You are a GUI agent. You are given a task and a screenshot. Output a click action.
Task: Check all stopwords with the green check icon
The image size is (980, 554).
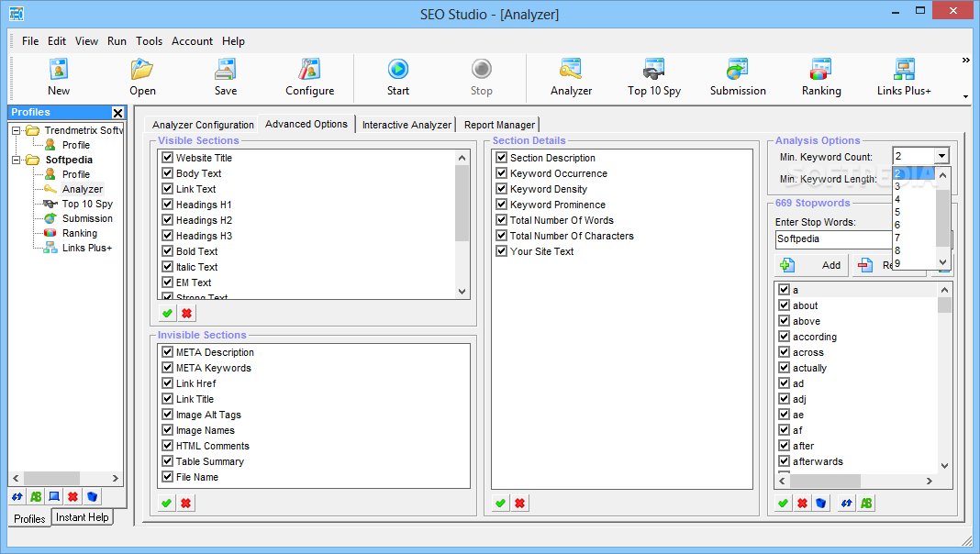(x=783, y=504)
